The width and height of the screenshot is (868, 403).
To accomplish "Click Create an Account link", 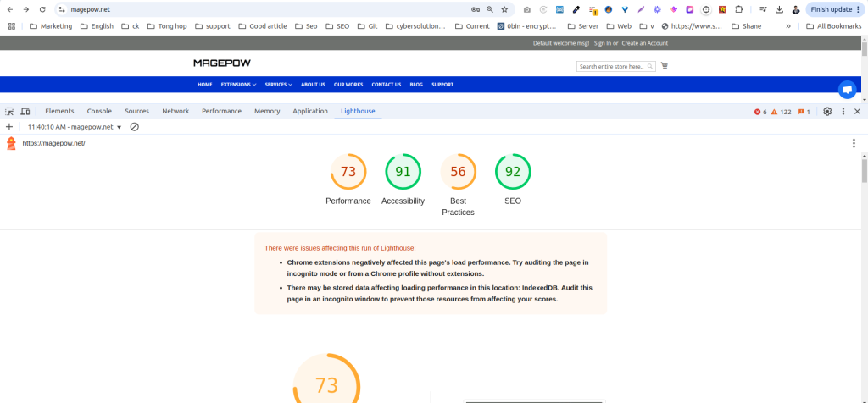I will pyautogui.click(x=644, y=43).
